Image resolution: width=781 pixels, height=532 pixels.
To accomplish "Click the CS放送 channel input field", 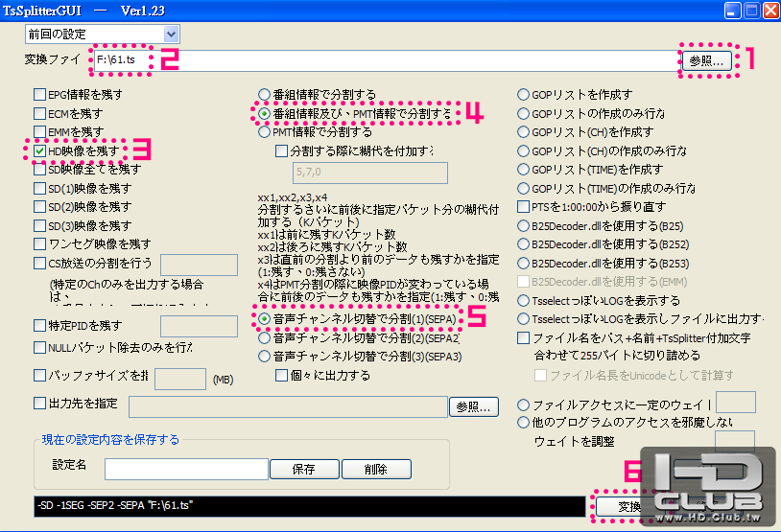I will click(x=199, y=265).
